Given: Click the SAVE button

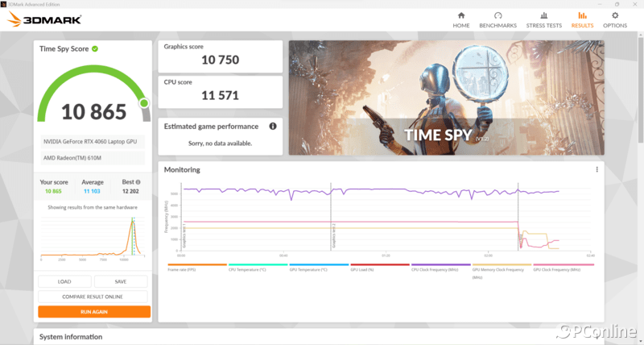Looking at the screenshot, I should (121, 281).
